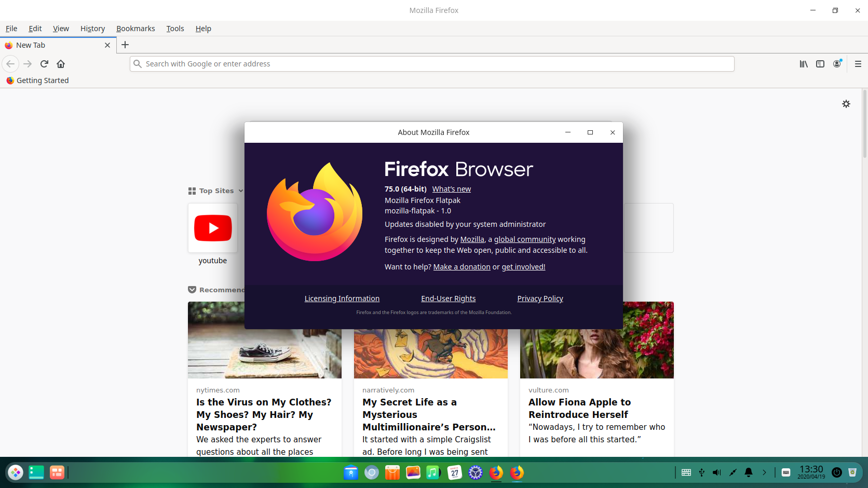868x488 pixels.
Task: Open the notifications bell tray icon
Action: [x=749, y=472]
